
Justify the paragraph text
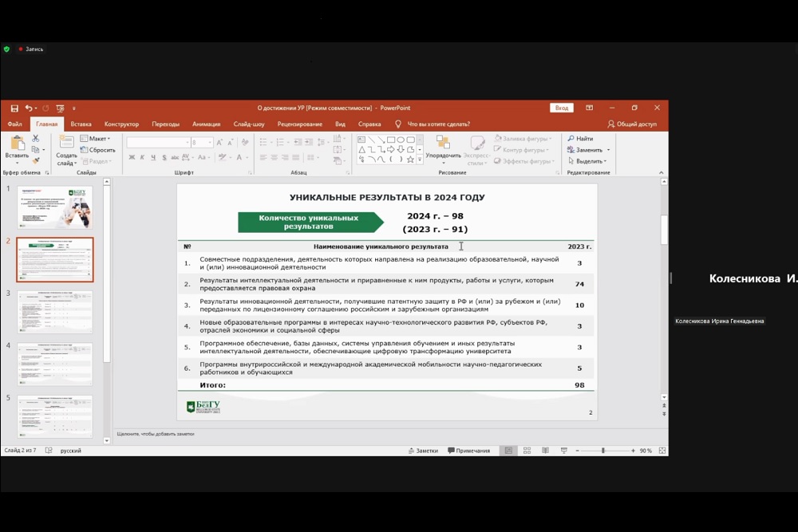(x=295, y=158)
